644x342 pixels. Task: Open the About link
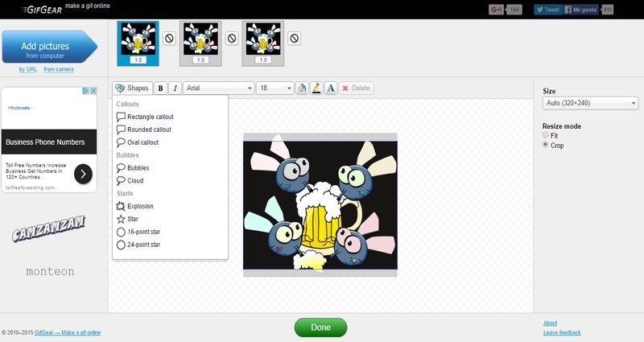pos(551,323)
